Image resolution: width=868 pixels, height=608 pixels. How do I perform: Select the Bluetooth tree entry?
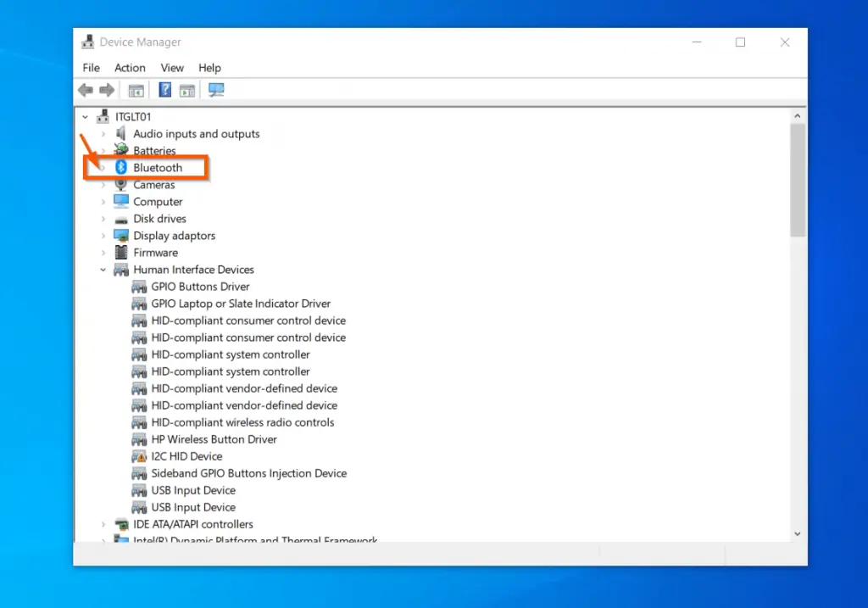(x=158, y=167)
